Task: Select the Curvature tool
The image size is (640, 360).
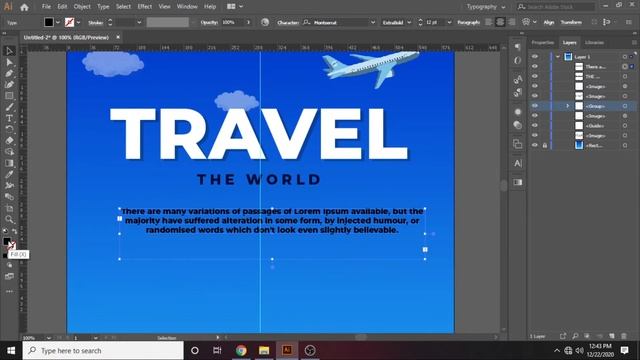Action: pyautogui.click(x=9, y=84)
